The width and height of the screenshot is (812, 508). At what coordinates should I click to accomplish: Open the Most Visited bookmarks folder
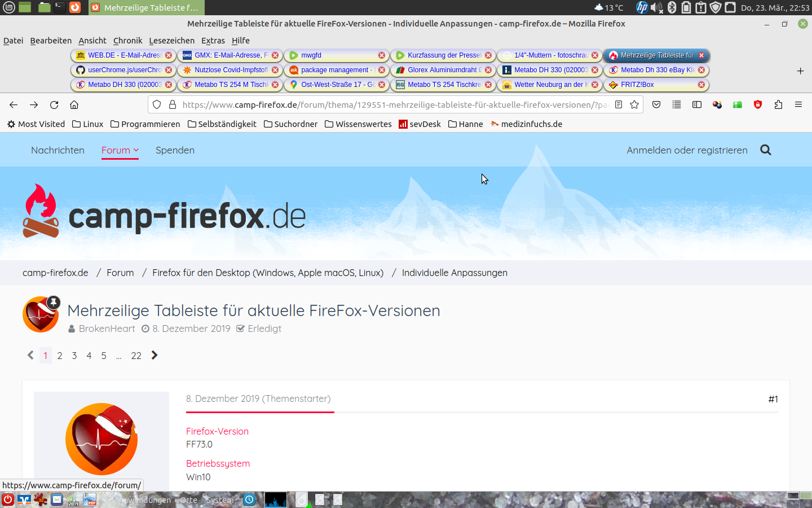pyautogui.click(x=36, y=124)
